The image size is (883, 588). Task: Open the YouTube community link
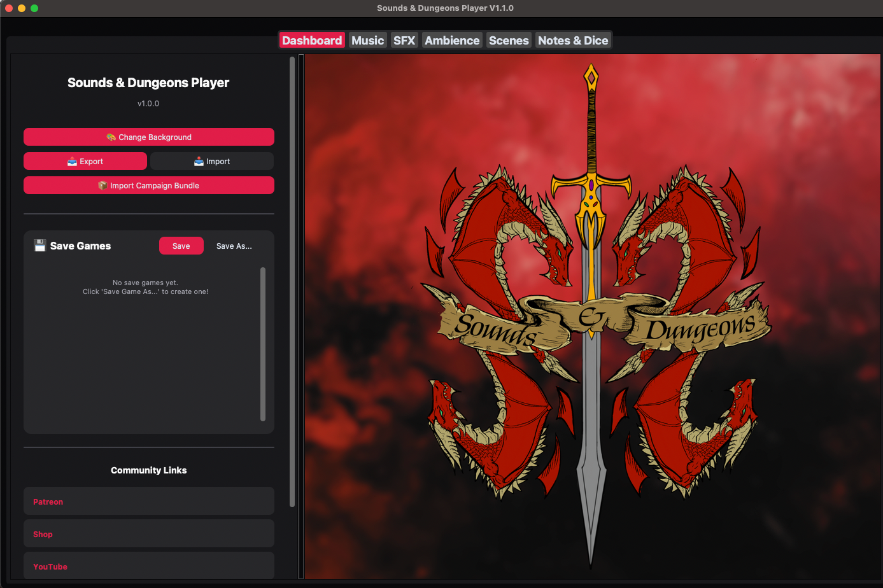[x=149, y=566]
